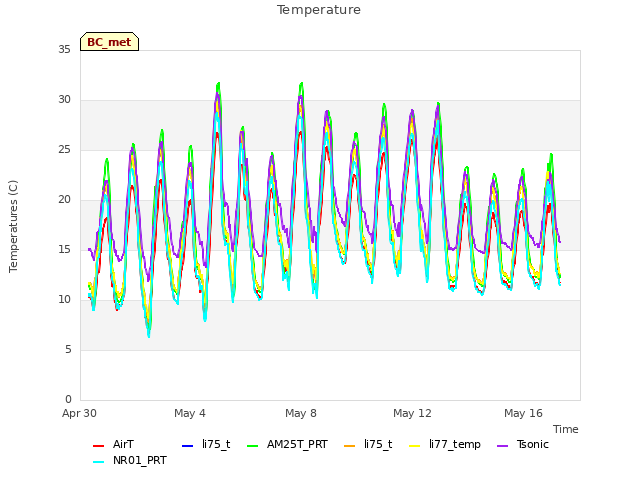Click the 25 y-axis tick label
Viewport: 640px width, 480px height.
click(x=64, y=150)
